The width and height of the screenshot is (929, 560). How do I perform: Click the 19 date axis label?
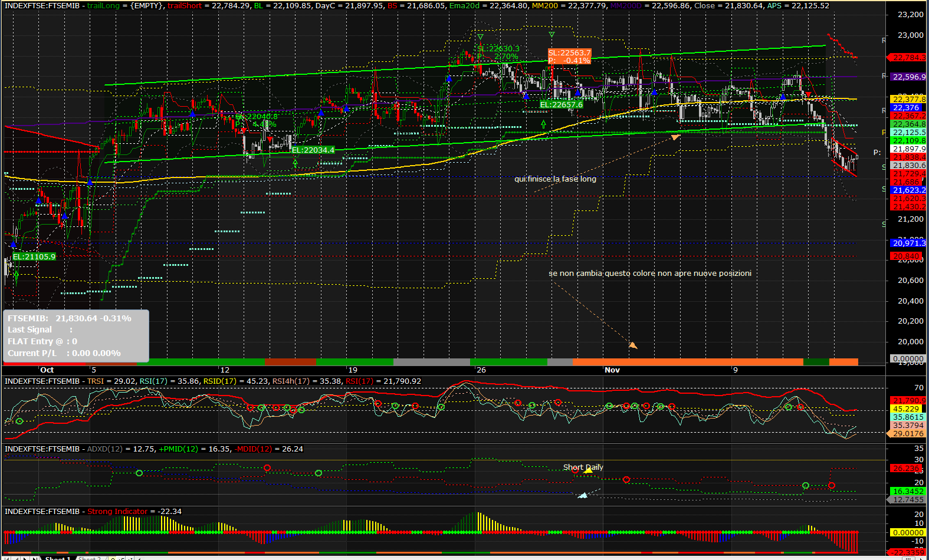pos(353,370)
